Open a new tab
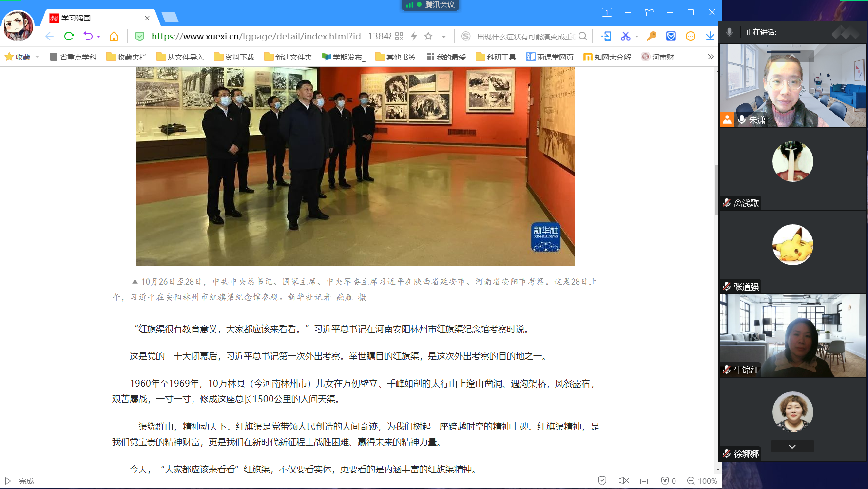 point(170,18)
